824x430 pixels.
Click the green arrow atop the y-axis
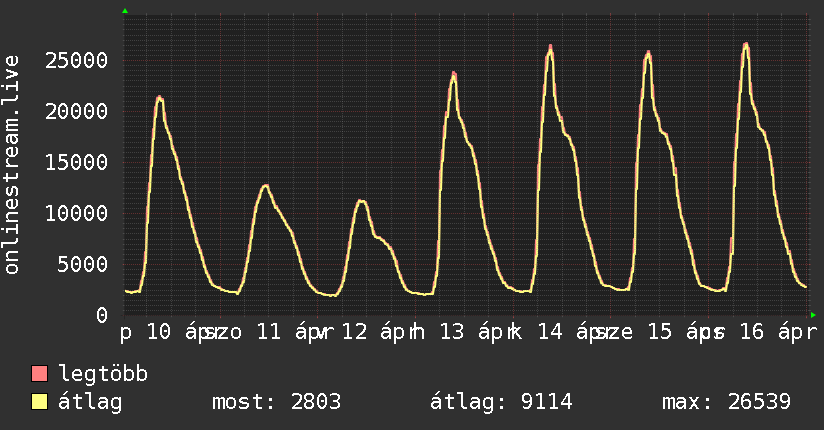tap(125, 11)
